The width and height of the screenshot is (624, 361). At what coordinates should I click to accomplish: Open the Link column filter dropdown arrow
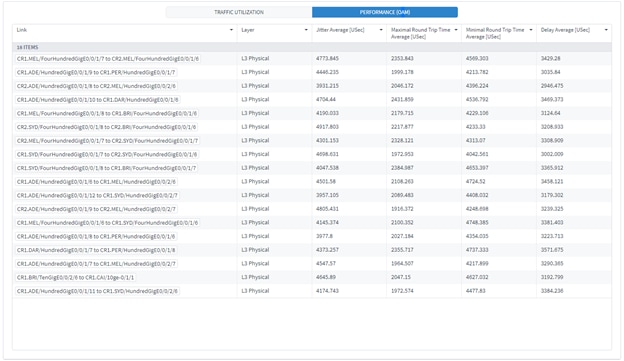(231, 30)
